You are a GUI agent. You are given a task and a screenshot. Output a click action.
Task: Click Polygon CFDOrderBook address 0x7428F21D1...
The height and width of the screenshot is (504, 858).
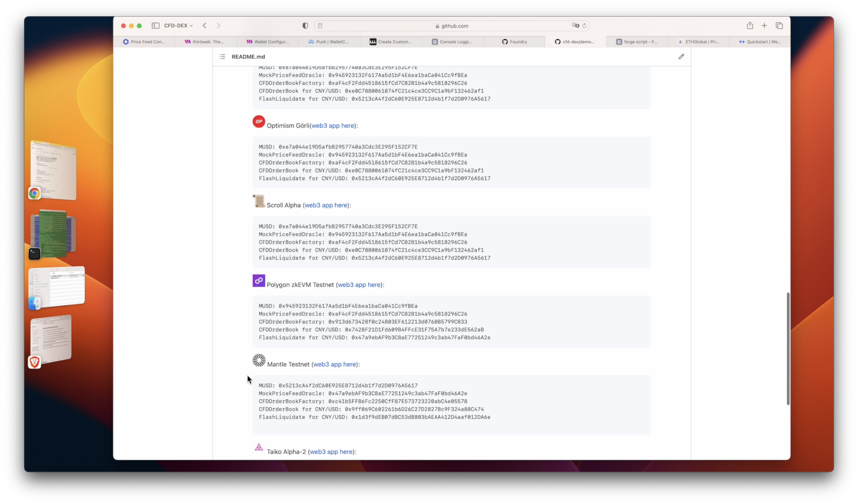[414, 330]
